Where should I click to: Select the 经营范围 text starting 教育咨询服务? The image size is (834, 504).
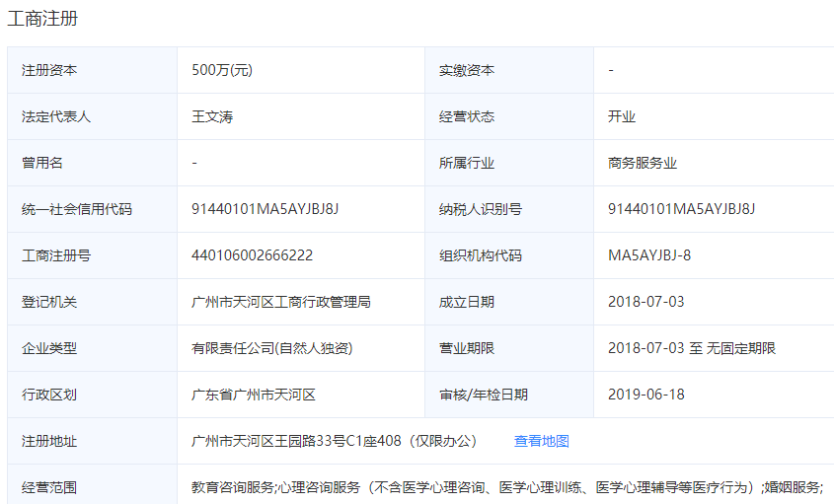pos(507,487)
